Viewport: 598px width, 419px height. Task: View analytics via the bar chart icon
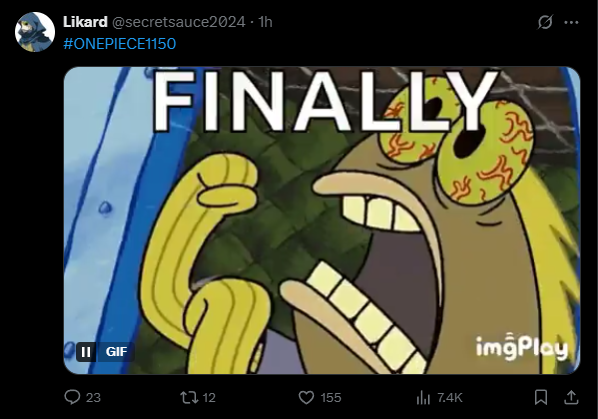point(423,398)
